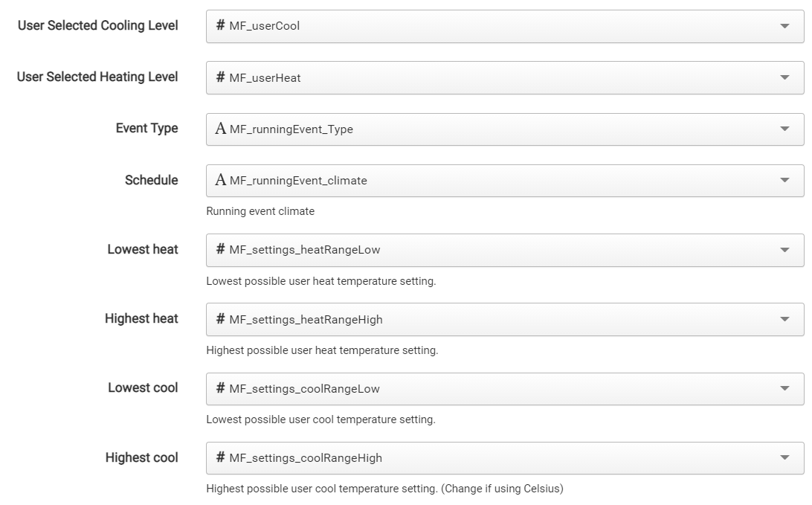Click the "Running event climate" helper text
The image size is (812, 505).
260,211
